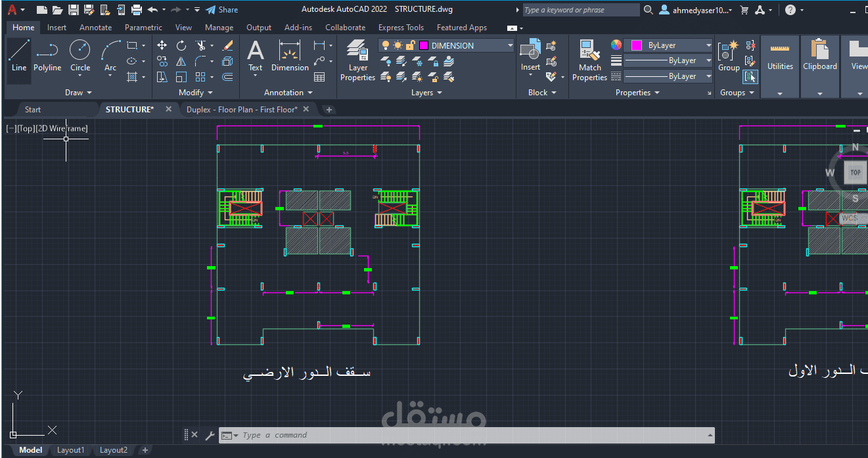Select the Polyline tool
The image size is (868, 458).
point(47,56)
